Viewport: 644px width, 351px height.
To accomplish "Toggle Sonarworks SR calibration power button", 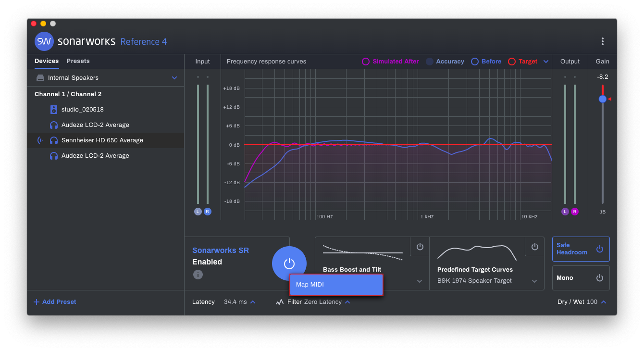I will tap(289, 263).
